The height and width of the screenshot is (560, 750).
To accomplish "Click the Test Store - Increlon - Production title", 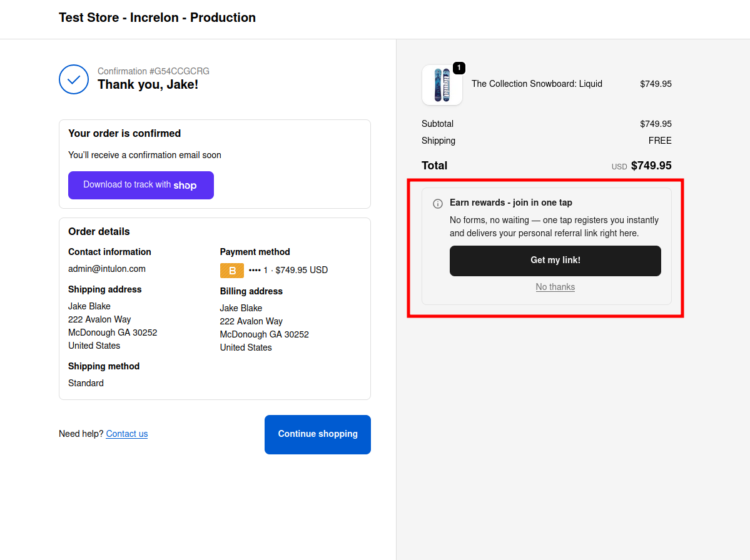I will (x=158, y=17).
